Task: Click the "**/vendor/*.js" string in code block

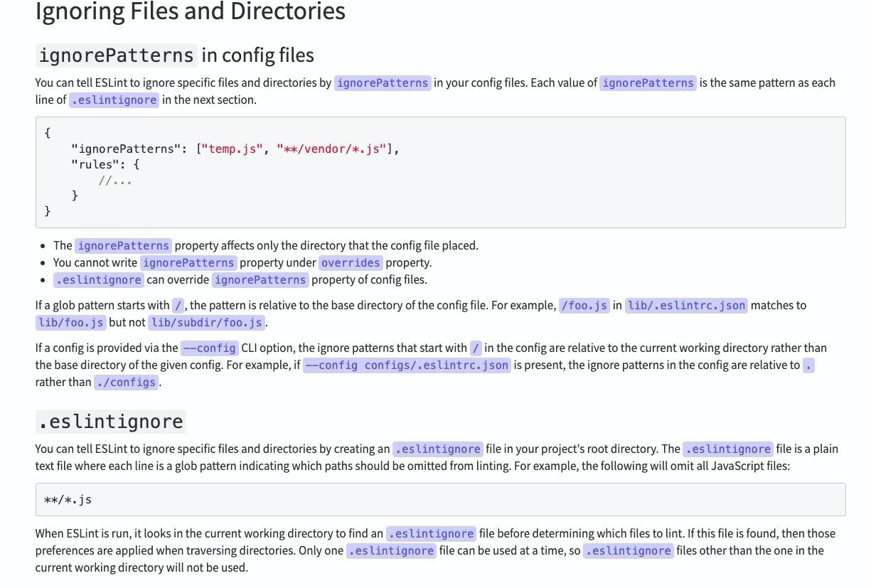Action: click(331, 149)
